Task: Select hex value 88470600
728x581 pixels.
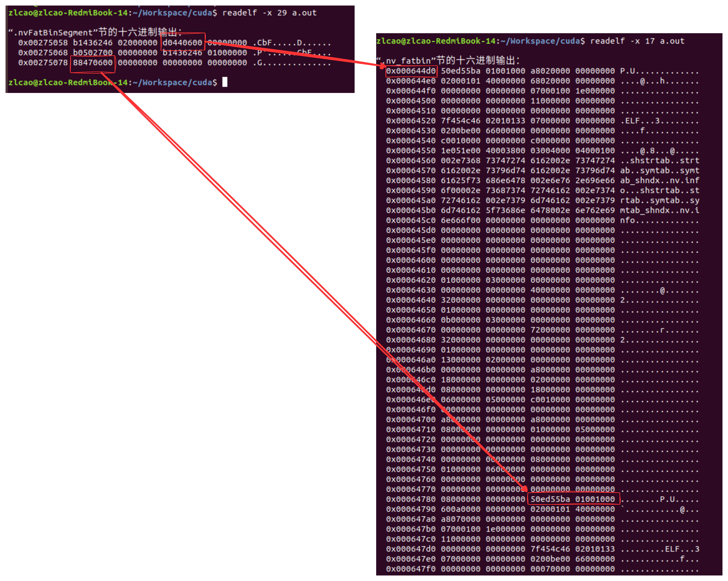Action: [x=93, y=63]
